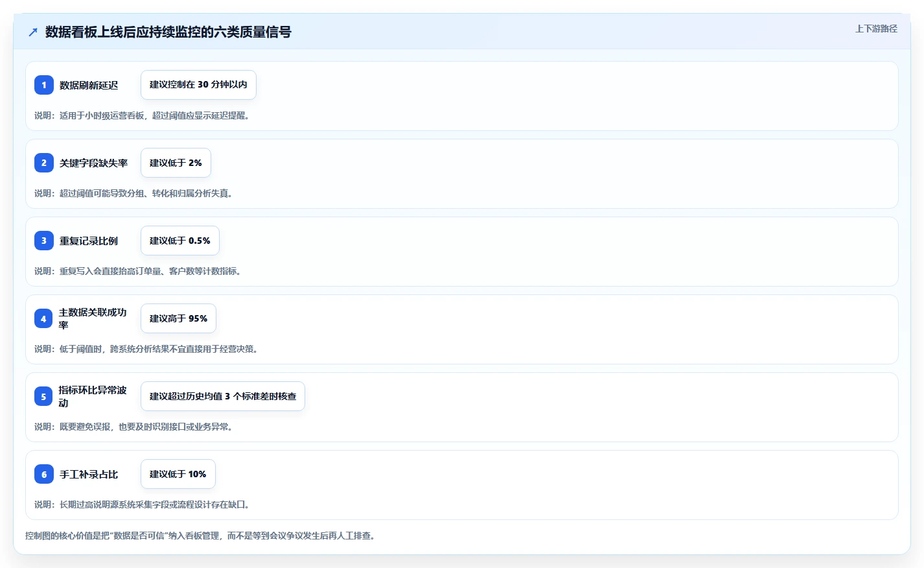Click the arrow icon beside the panel title

(x=33, y=32)
